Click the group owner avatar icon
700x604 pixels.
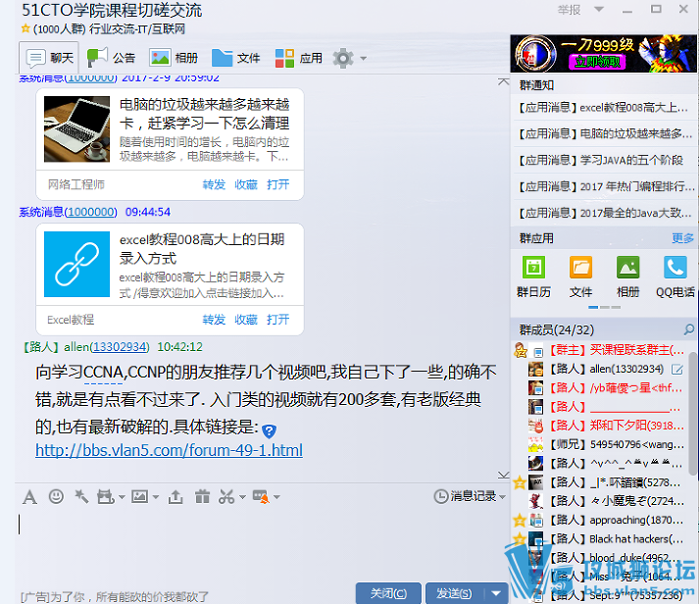tap(521, 350)
